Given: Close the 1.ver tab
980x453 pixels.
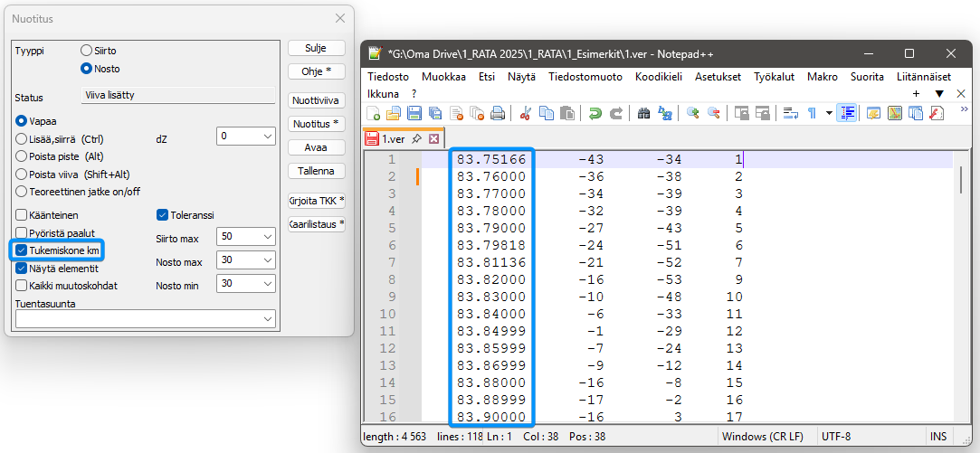Looking at the screenshot, I should (x=433, y=139).
